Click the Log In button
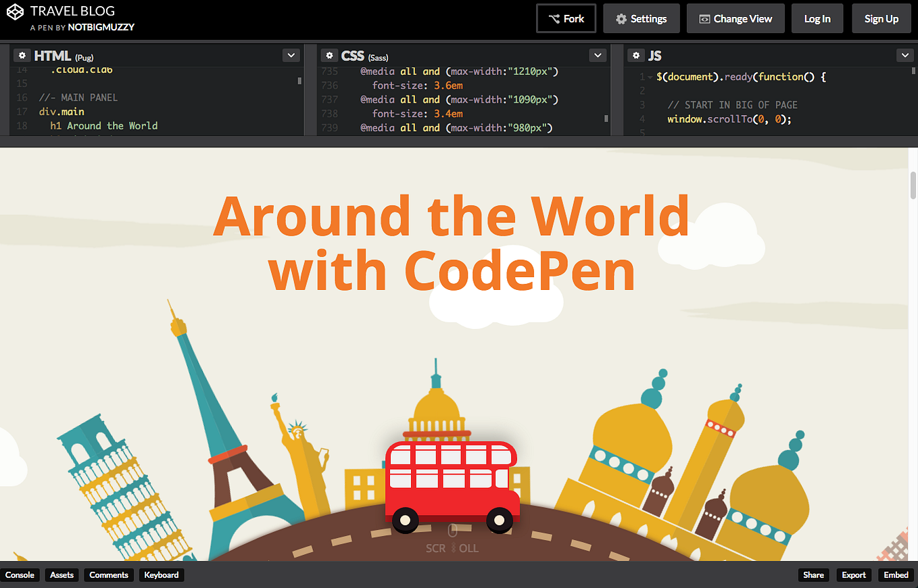 click(x=817, y=18)
